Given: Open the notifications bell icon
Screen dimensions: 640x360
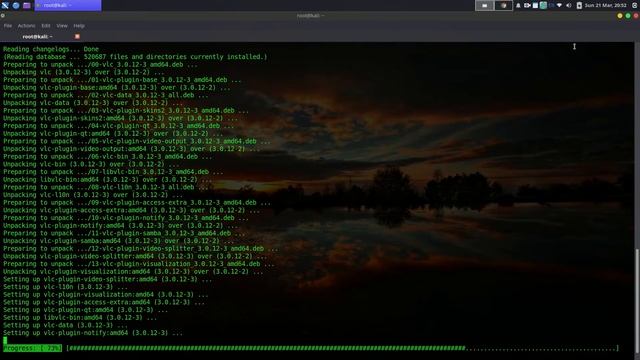Looking at the screenshot, I should click(518, 5).
